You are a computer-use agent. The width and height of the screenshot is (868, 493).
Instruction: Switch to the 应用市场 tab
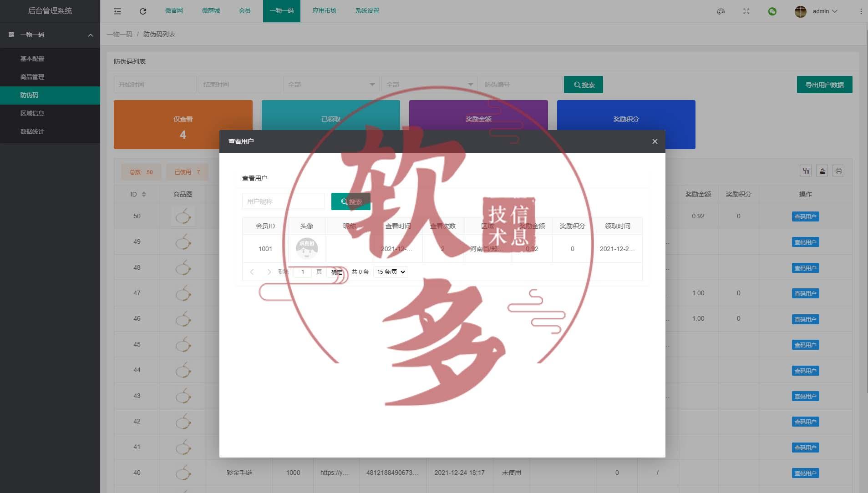click(324, 10)
